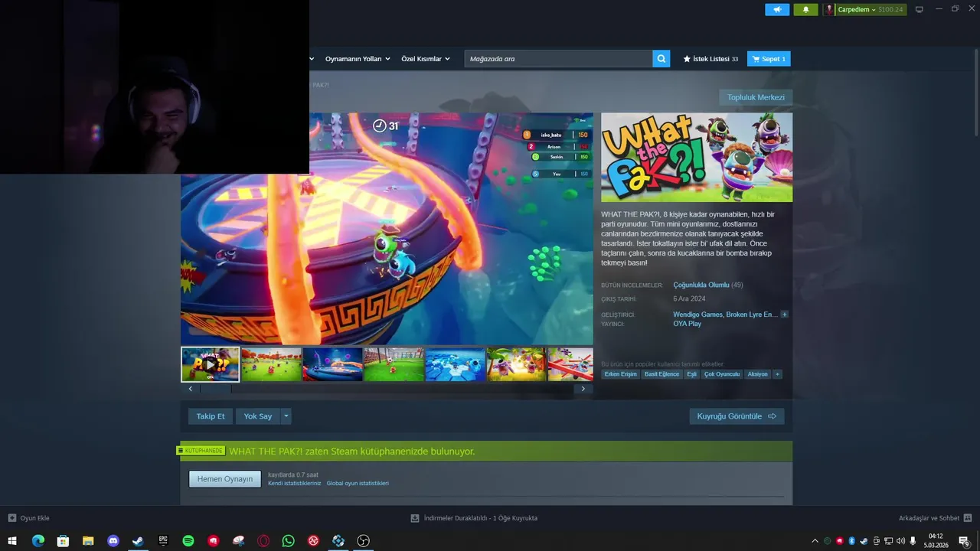Select the yellow-green characters screenshot thumbnail
980x551 pixels.
517,364
